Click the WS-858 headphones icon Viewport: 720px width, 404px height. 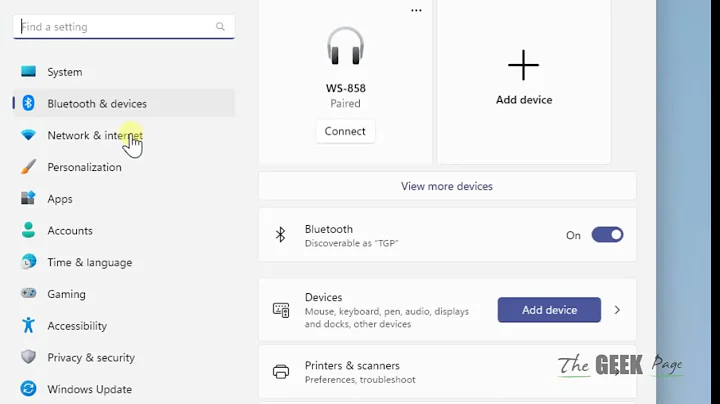345,47
